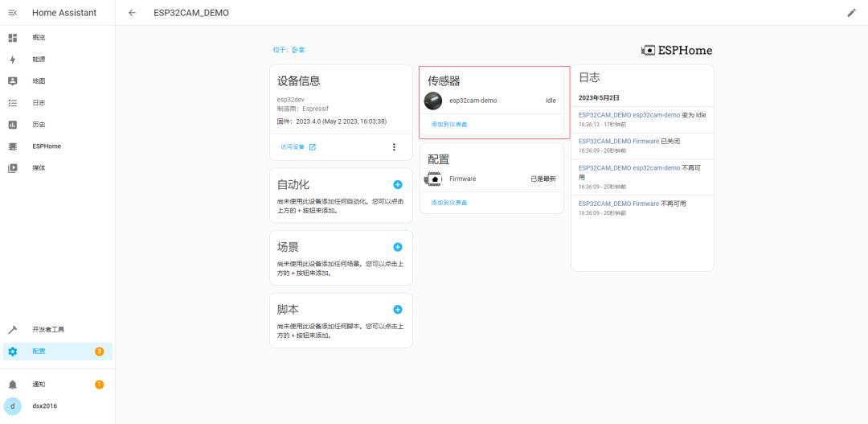Image resolution: width=868 pixels, height=424 pixels.
Task: Click the 固件 2023.4.0 version text
Action: pos(332,121)
